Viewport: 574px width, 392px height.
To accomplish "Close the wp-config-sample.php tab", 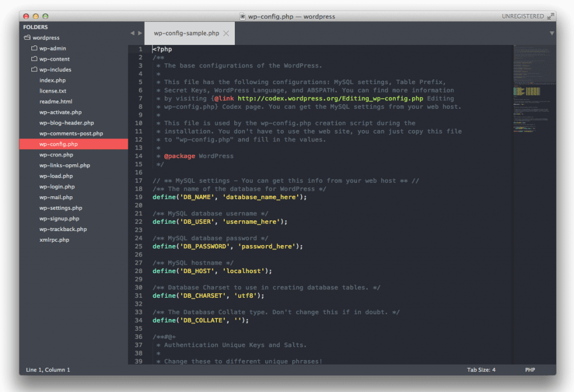I will [226, 33].
